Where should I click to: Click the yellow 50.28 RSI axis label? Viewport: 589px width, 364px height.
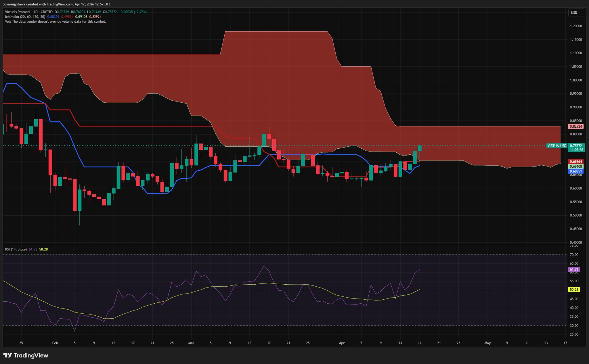point(573,290)
